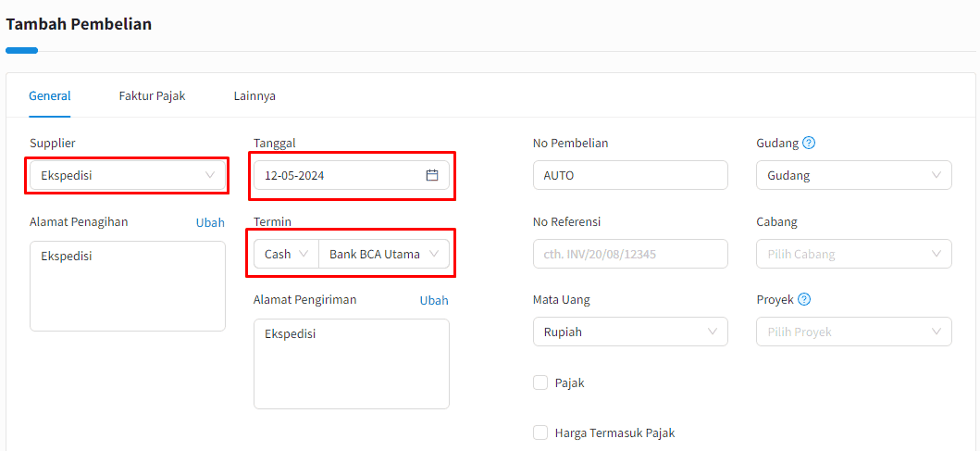Click the No Referensi input field
Screen dimensions: 980x451
tap(630, 254)
